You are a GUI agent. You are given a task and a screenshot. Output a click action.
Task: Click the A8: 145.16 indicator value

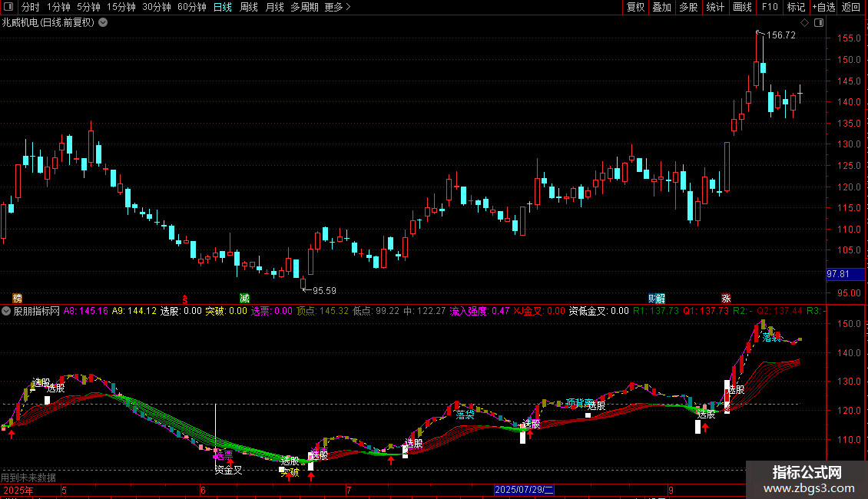[86, 311]
